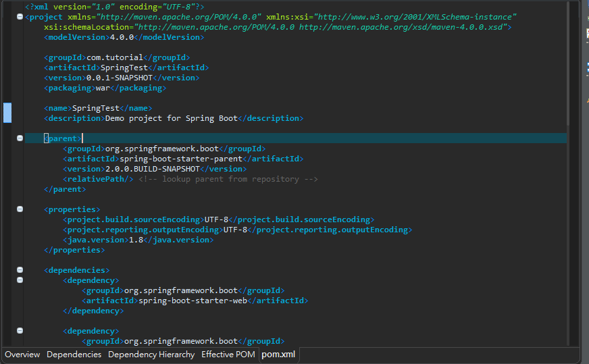Click the maven-4.0.0.xsd schema URL
The width and height of the screenshot is (589, 364).
click(x=402, y=27)
